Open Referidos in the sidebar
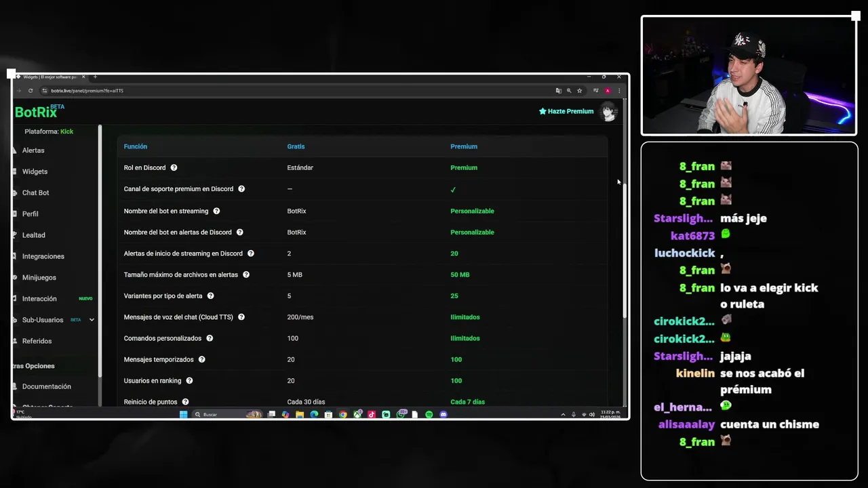 37,341
